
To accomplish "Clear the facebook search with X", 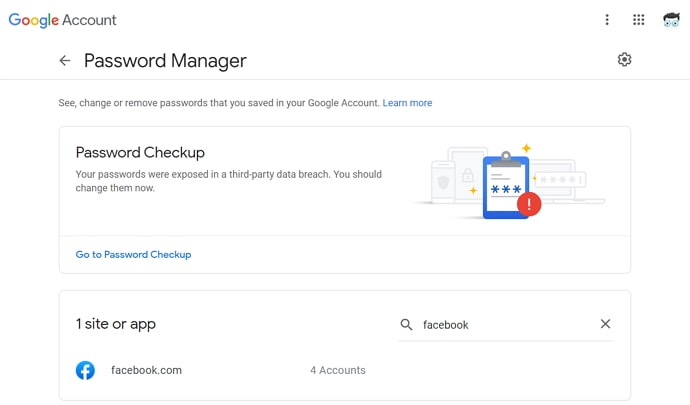I will click(x=606, y=324).
